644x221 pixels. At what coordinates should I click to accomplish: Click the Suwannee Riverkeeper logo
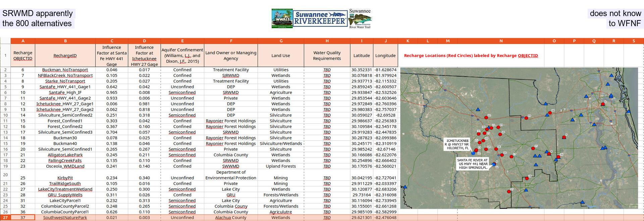coord(320,18)
